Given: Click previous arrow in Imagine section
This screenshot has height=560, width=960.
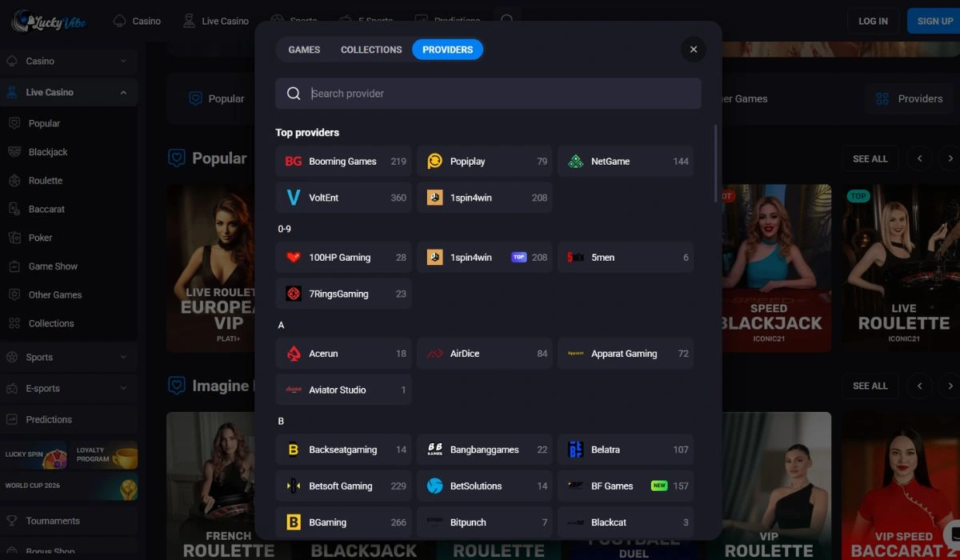Looking at the screenshot, I should pos(920,386).
